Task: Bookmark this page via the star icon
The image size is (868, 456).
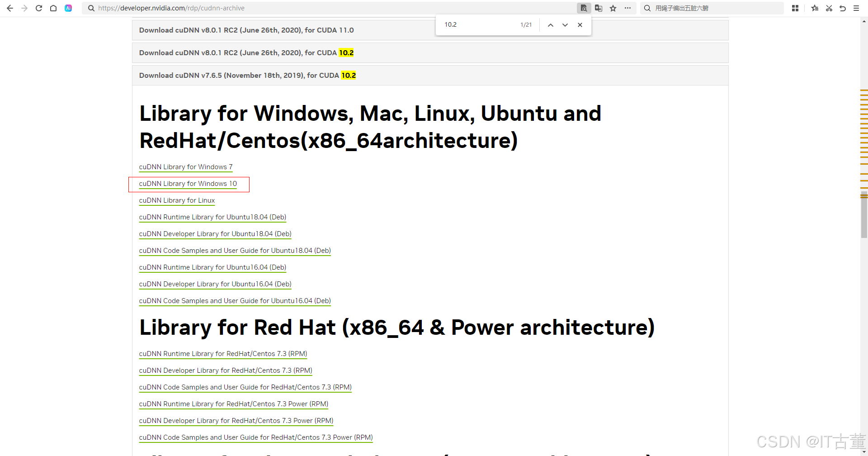Action: click(x=613, y=8)
